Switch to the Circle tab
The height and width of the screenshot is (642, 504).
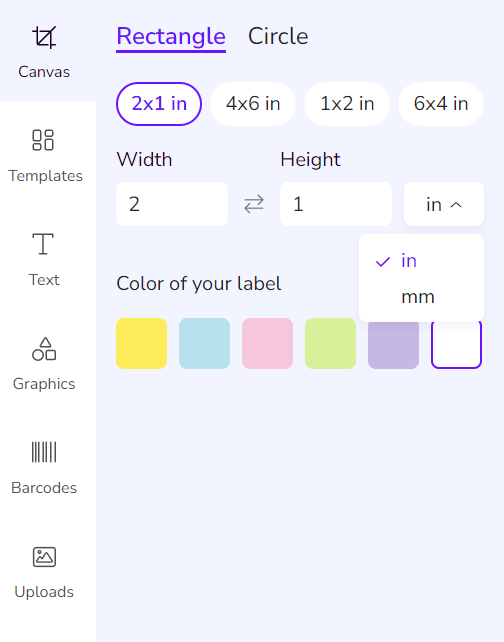click(278, 36)
